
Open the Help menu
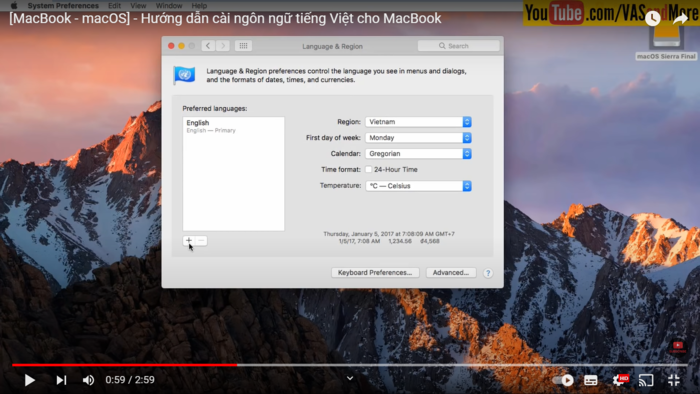tap(199, 5)
